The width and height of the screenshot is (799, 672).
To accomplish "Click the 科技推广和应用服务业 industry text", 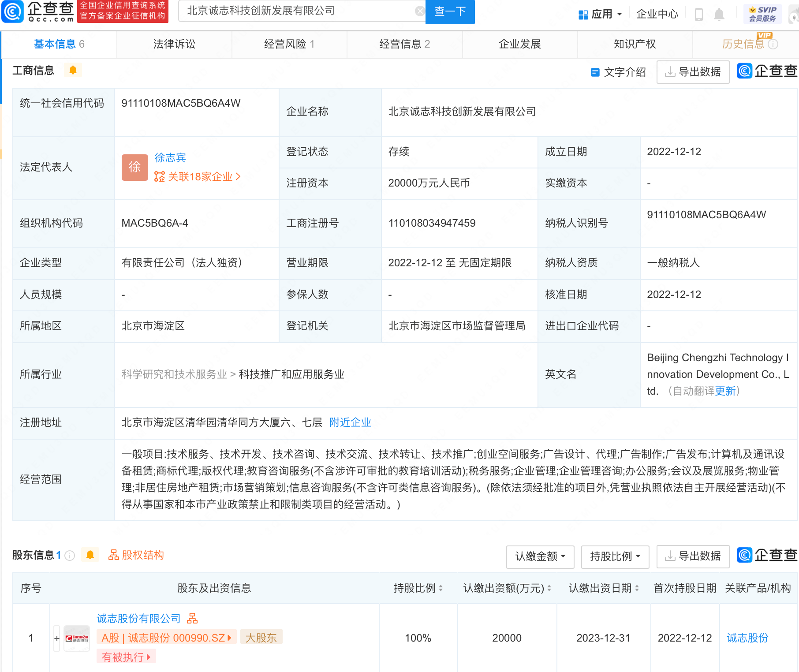I will coord(291,374).
